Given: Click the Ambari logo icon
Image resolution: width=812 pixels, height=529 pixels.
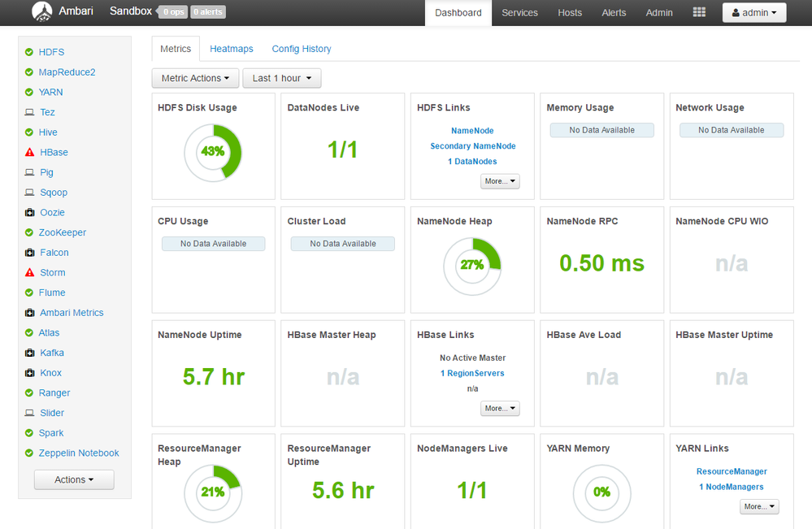Looking at the screenshot, I should 42,11.
